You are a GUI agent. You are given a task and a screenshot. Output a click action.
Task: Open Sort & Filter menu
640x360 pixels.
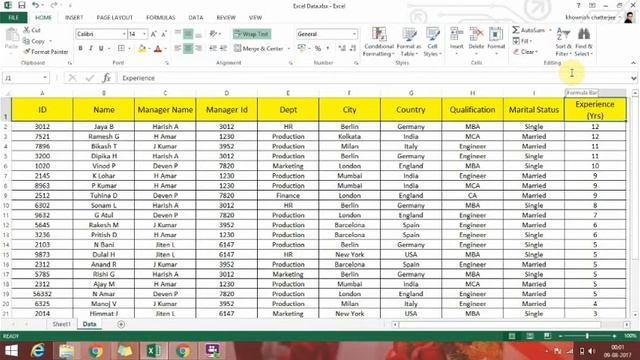point(563,42)
